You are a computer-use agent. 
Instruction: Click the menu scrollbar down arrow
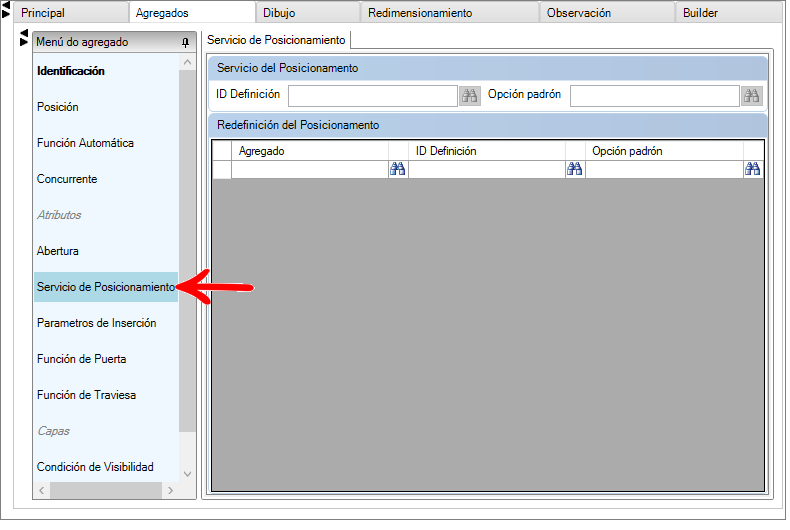187,474
